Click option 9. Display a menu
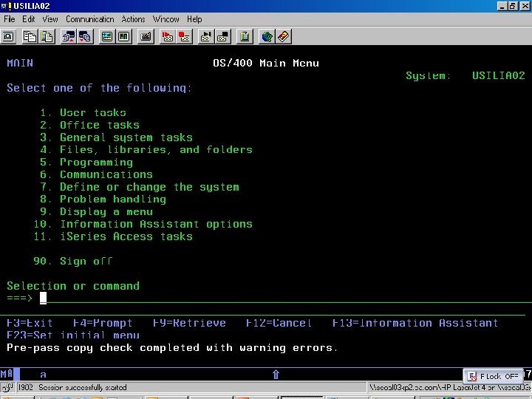Screen dimensions: 532x399 click(96, 212)
